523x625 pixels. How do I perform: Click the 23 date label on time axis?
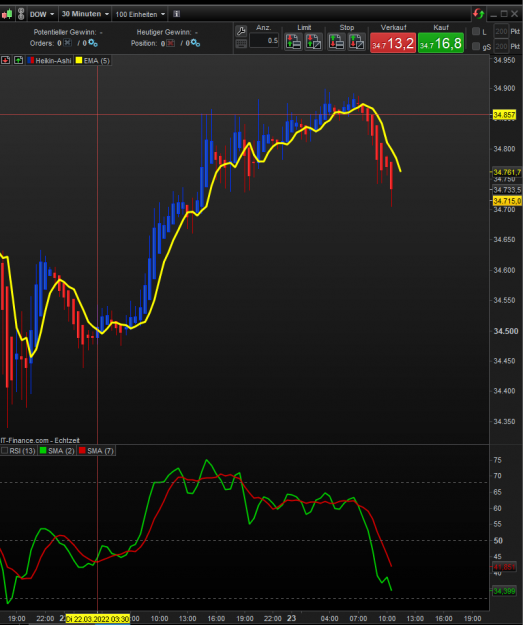[292, 618]
